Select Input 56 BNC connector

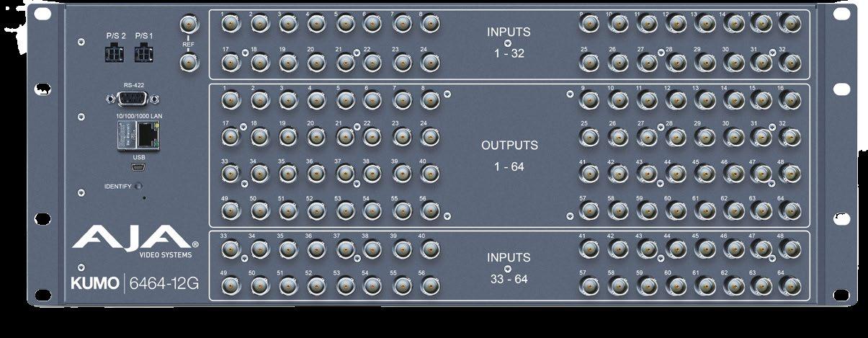click(430, 286)
